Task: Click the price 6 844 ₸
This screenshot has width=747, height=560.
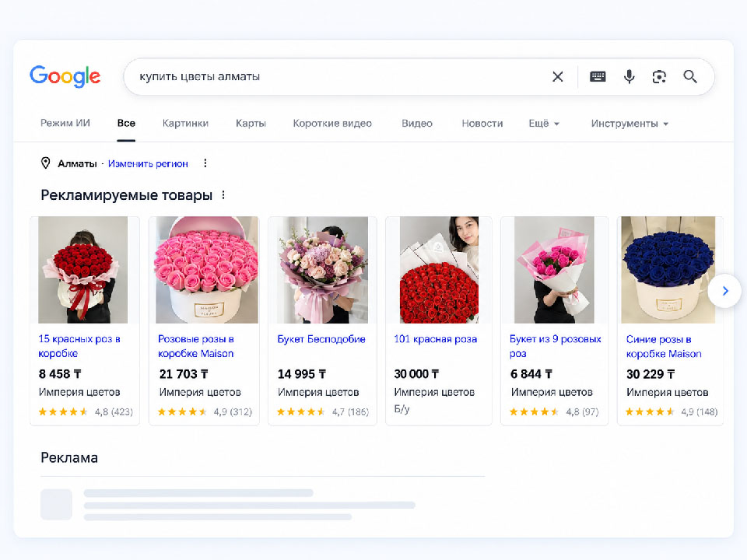Action: (x=531, y=374)
